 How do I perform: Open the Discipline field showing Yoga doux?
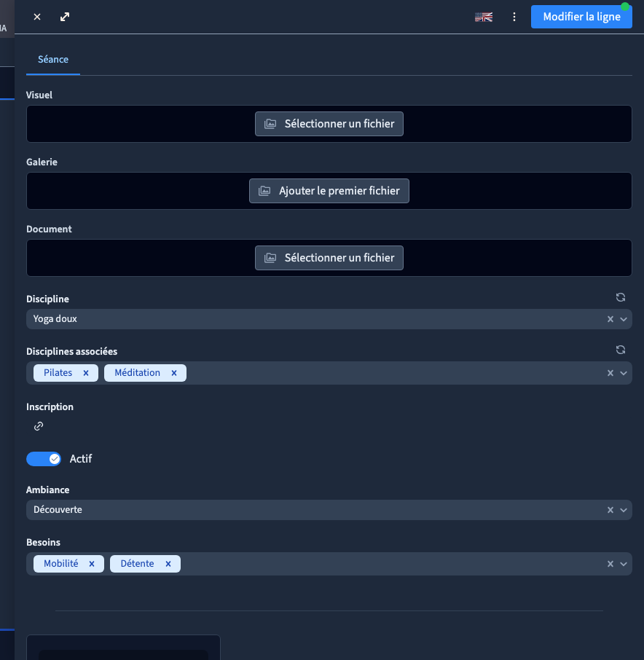coord(329,319)
